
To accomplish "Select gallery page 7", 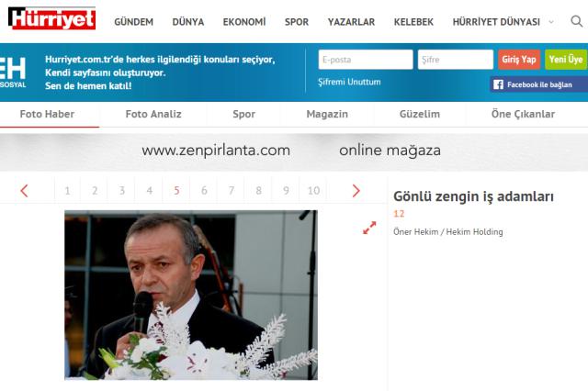I will (x=232, y=191).
